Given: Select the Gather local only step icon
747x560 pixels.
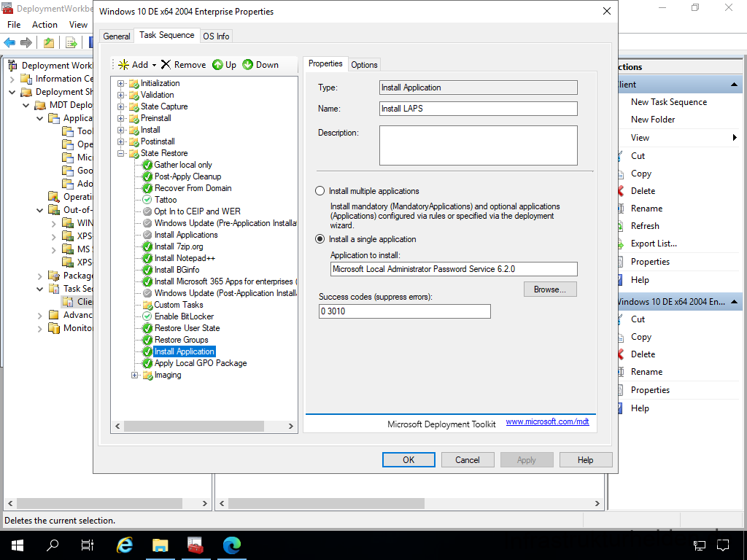Looking at the screenshot, I should (147, 165).
